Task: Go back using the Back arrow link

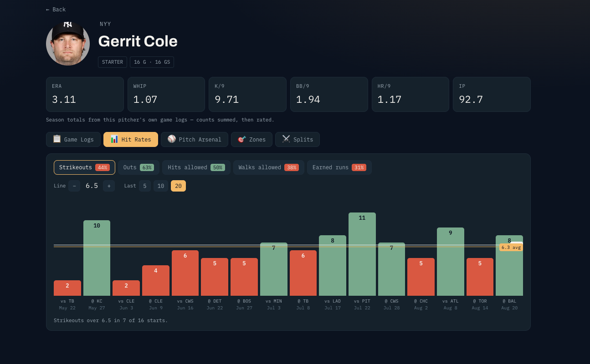Action: (x=56, y=10)
